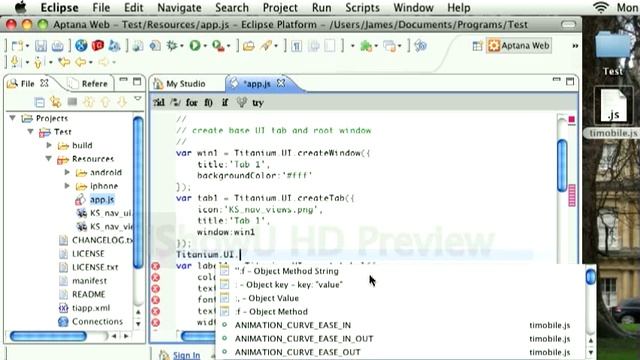Select Connections in the tree
Image resolution: width=640 pixels, height=360 pixels.
97,321
